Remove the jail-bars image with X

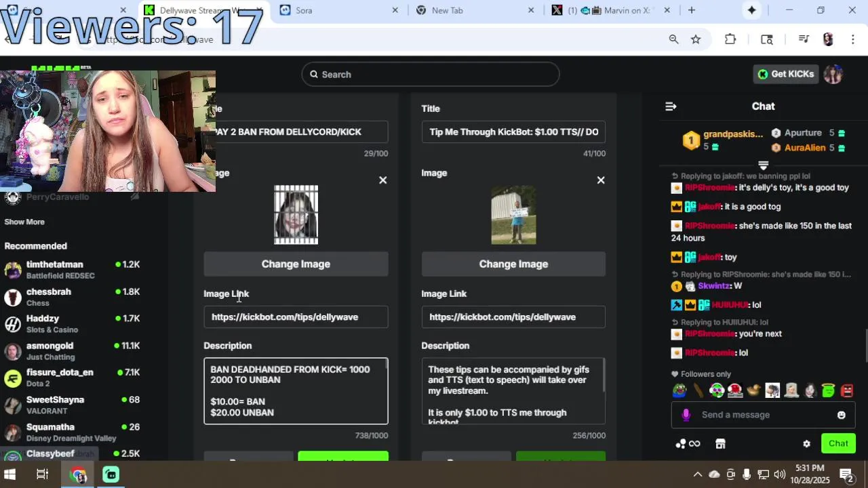pyautogui.click(x=382, y=180)
